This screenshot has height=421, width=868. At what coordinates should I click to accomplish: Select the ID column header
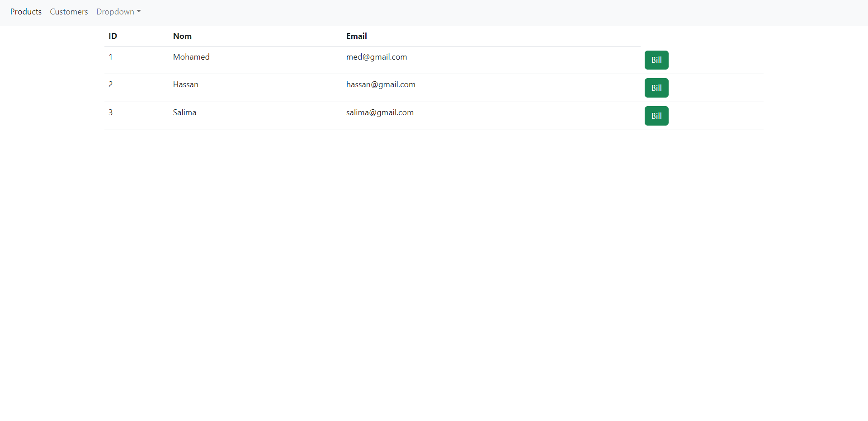click(113, 36)
